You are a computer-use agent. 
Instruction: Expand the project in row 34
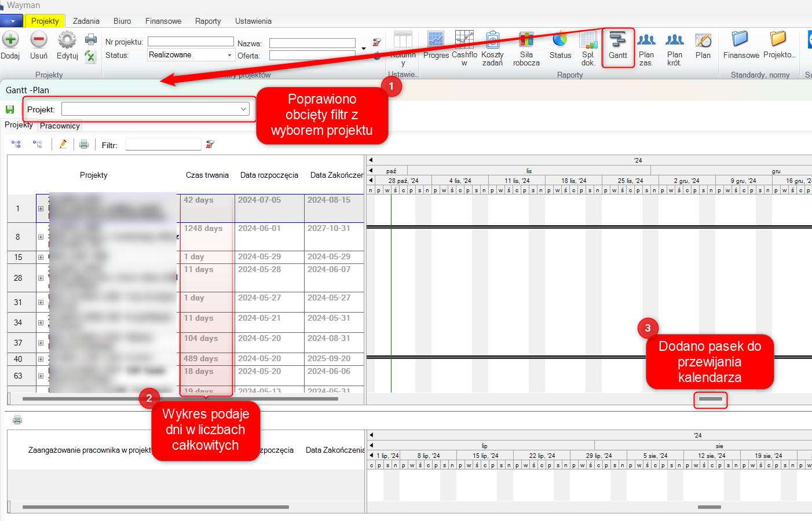pyautogui.click(x=41, y=322)
